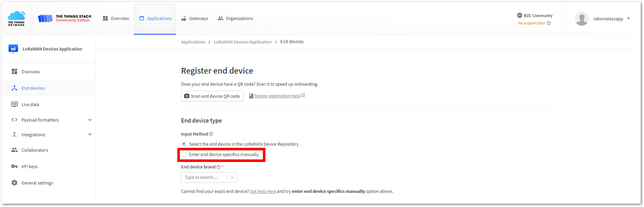The image size is (644, 207).
Task: Click the support plan question mark icon
Action: coord(549,23)
